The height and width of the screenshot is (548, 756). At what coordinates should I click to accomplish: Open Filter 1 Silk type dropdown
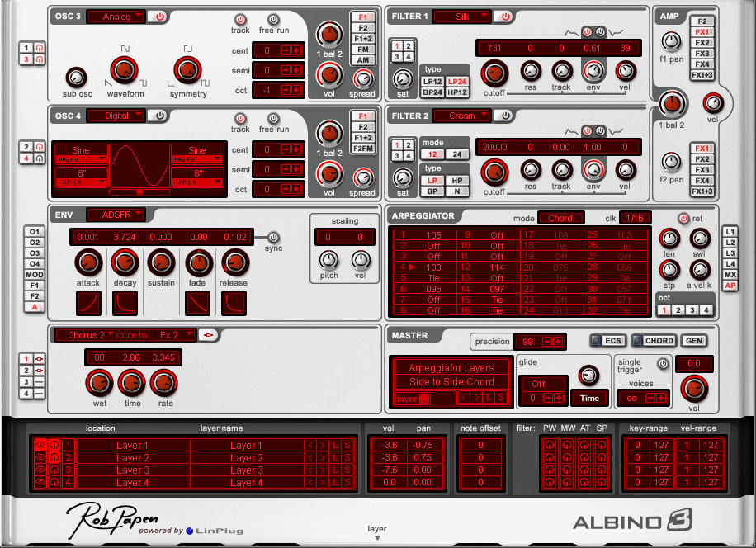[461, 17]
